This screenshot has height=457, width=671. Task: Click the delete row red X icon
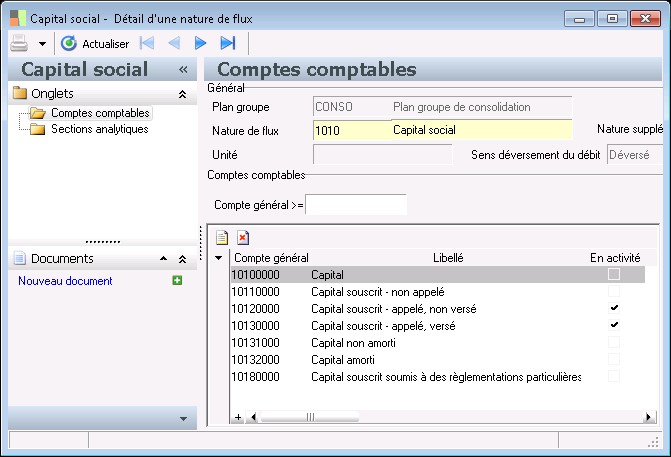243,237
